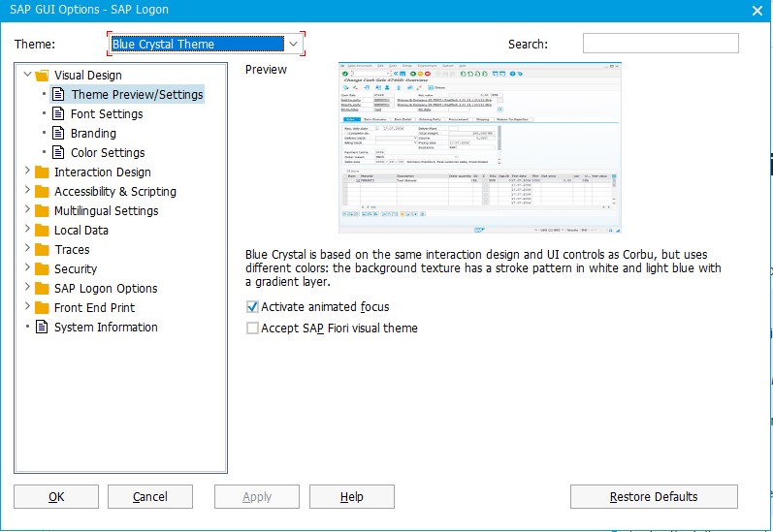773x532 pixels.
Task: Click the Traces folder icon
Action: tap(42, 250)
